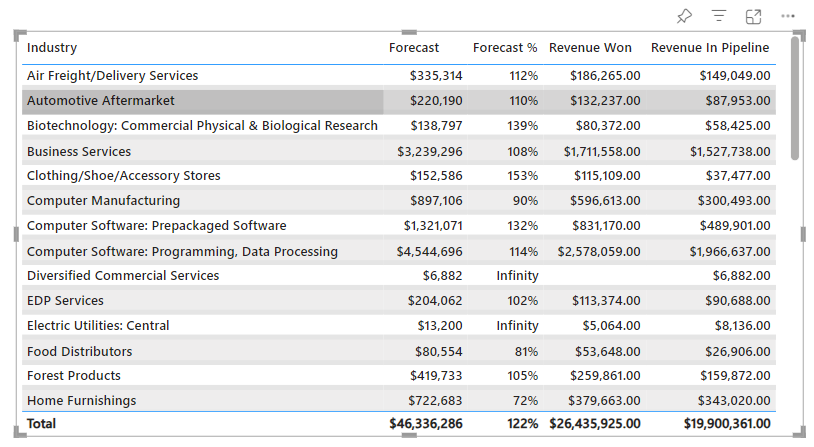Select the Forest Products row
Screen dimensions: 814x447
coord(74,376)
